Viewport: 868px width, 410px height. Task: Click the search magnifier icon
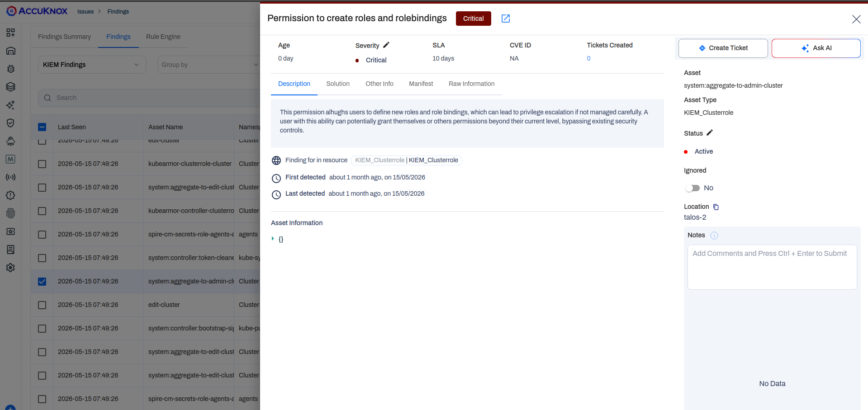(x=47, y=98)
